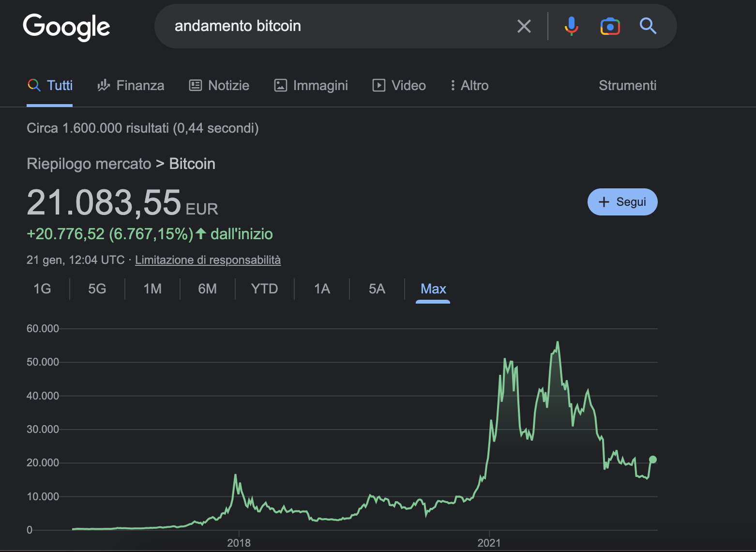Select the Tutti results tab
Viewport: 756px width, 552px height.
(50, 86)
